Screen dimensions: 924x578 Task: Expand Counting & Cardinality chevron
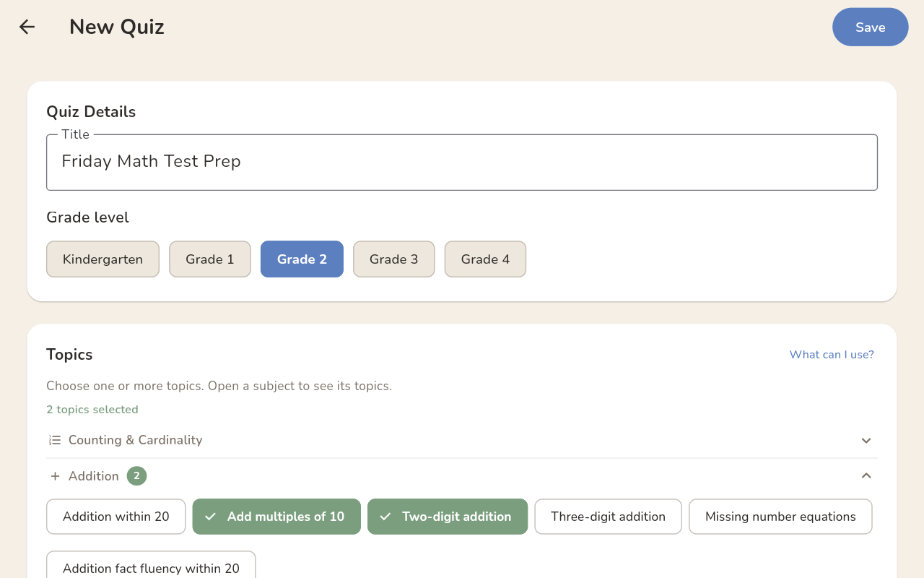tap(866, 440)
